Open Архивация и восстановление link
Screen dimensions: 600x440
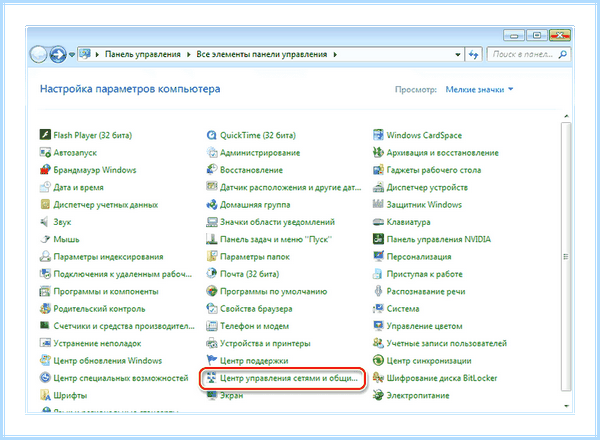(x=443, y=153)
